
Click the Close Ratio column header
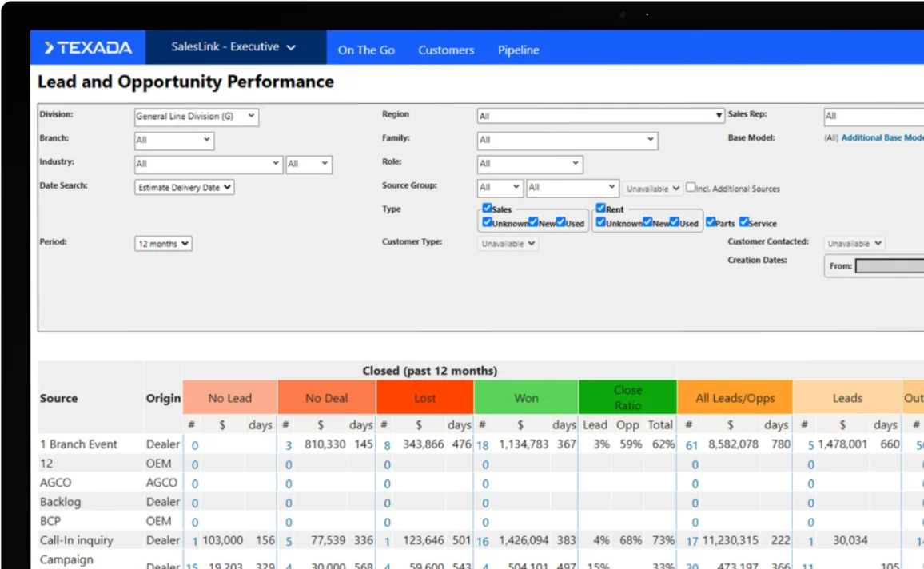tap(627, 398)
